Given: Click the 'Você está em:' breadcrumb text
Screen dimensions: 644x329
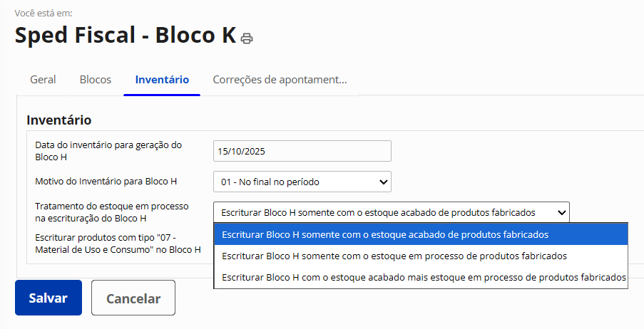Looking at the screenshot, I should [42, 13].
